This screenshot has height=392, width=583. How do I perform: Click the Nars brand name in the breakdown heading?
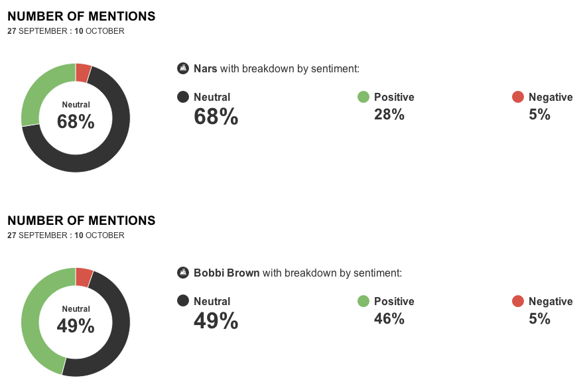(x=205, y=68)
